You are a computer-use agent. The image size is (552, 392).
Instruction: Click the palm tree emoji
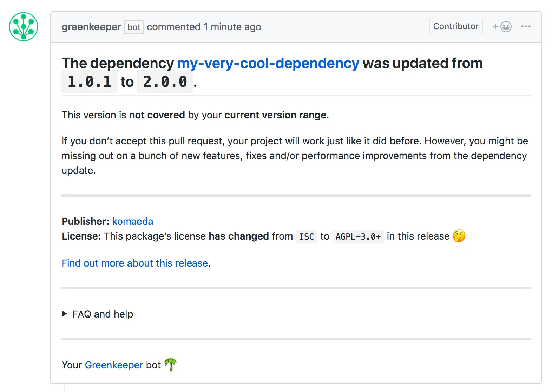pos(171,365)
